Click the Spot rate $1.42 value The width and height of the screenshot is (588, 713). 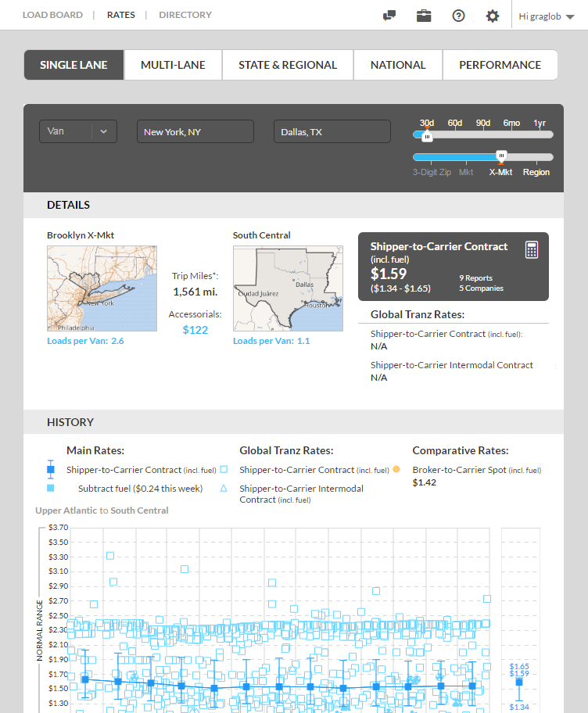(425, 482)
